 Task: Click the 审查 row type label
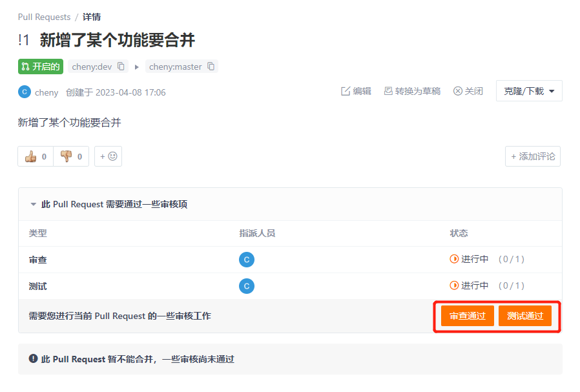coord(37,260)
